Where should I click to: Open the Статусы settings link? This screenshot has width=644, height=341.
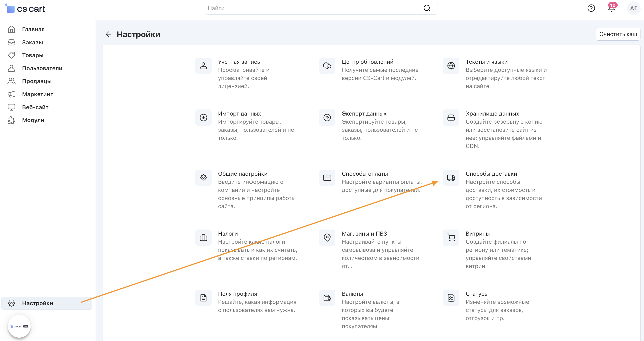[477, 294]
